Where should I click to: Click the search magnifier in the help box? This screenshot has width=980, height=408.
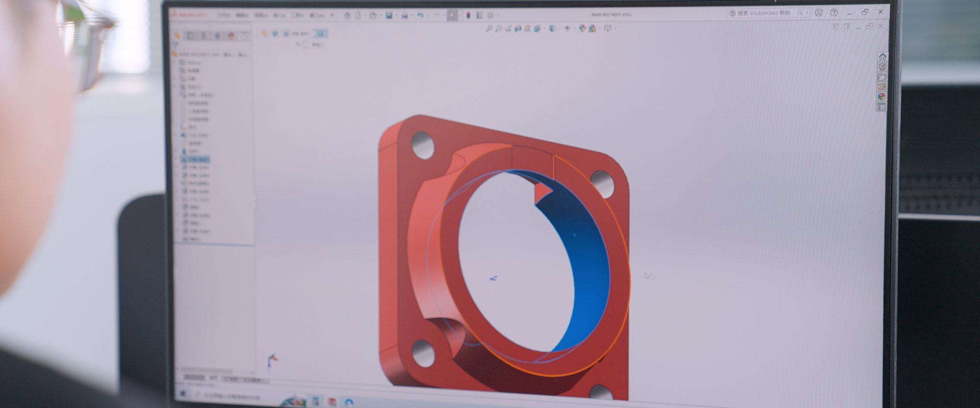pyautogui.click(x=800, y=13)
